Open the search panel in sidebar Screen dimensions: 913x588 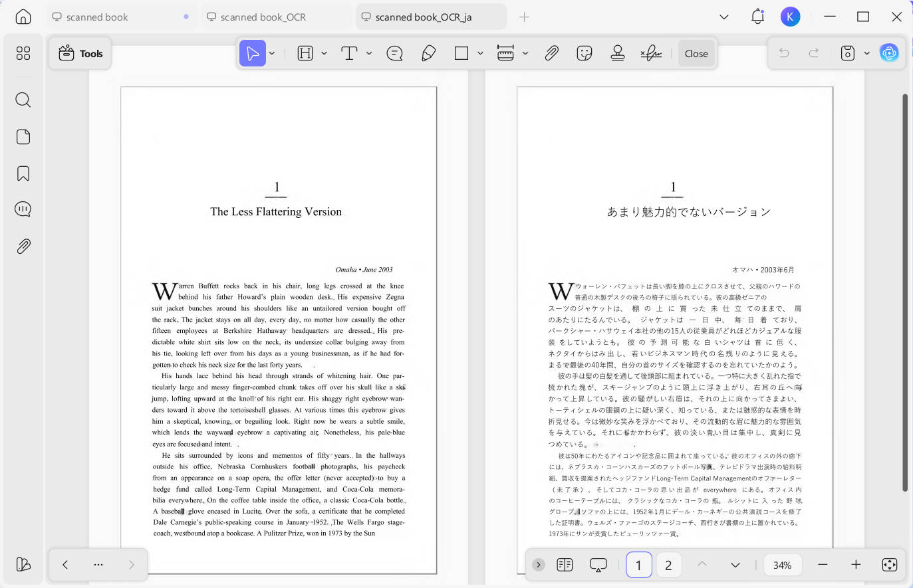pos(23,100)
